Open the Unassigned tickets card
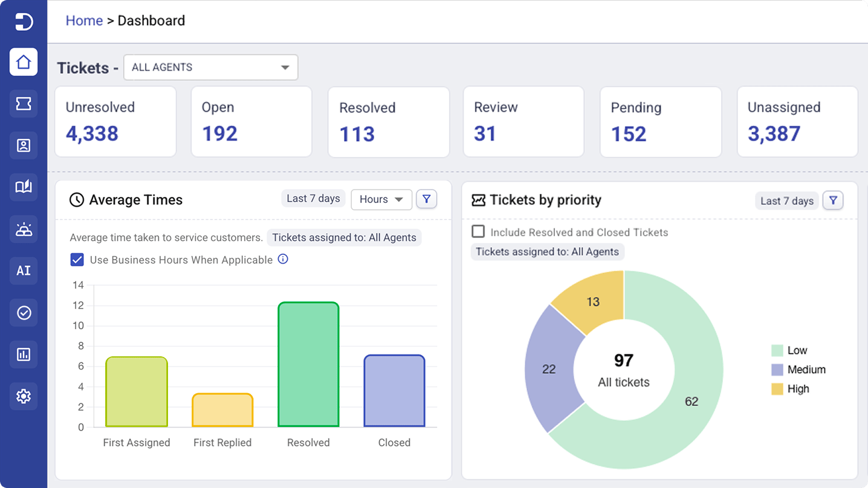 [797, 122]
